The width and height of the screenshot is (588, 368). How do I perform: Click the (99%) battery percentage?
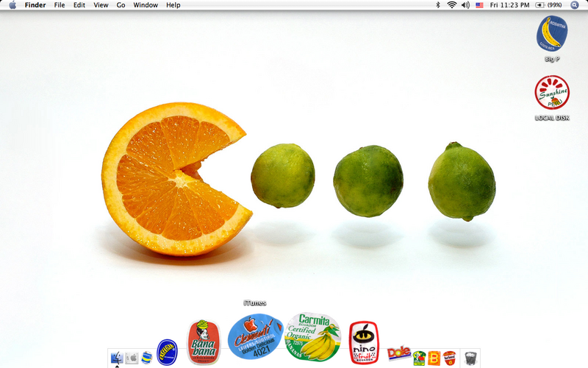tap(554, 5)
